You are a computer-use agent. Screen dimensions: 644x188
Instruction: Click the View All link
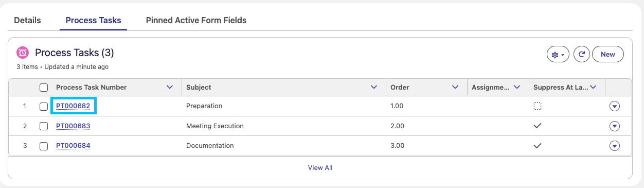pos(320,167)
